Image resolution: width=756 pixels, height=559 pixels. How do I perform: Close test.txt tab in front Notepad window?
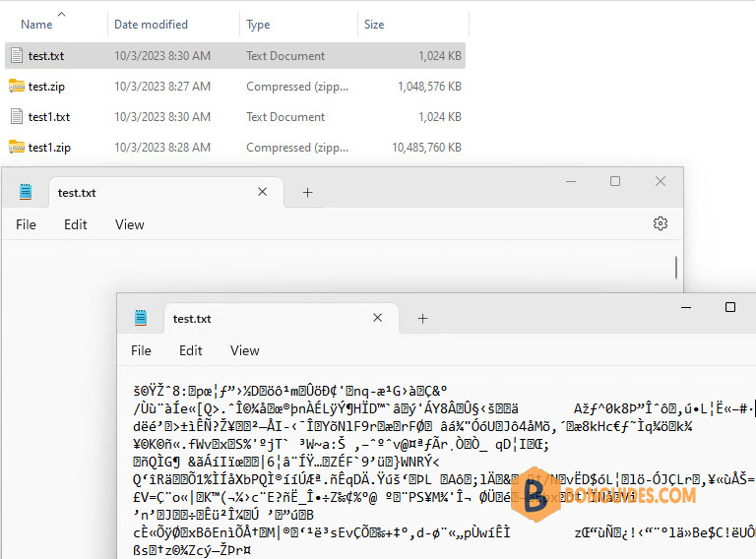pos(378,318)
